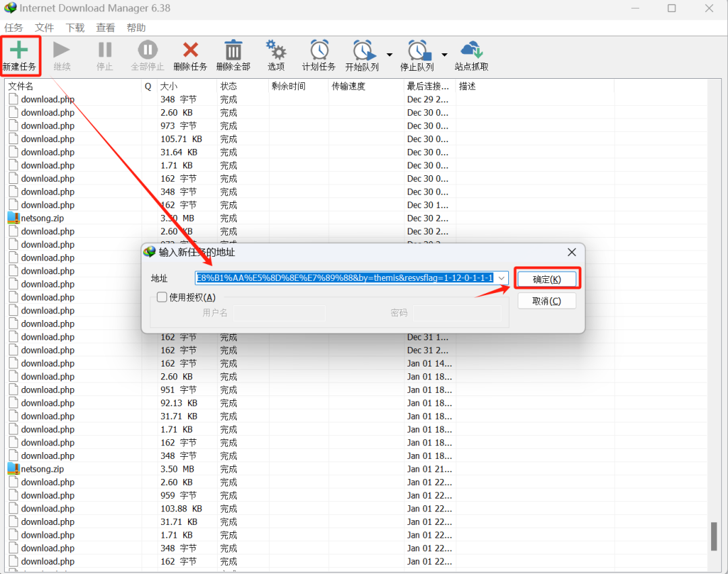Click the vertical scrollbar thumb of download list

(714, 536)
